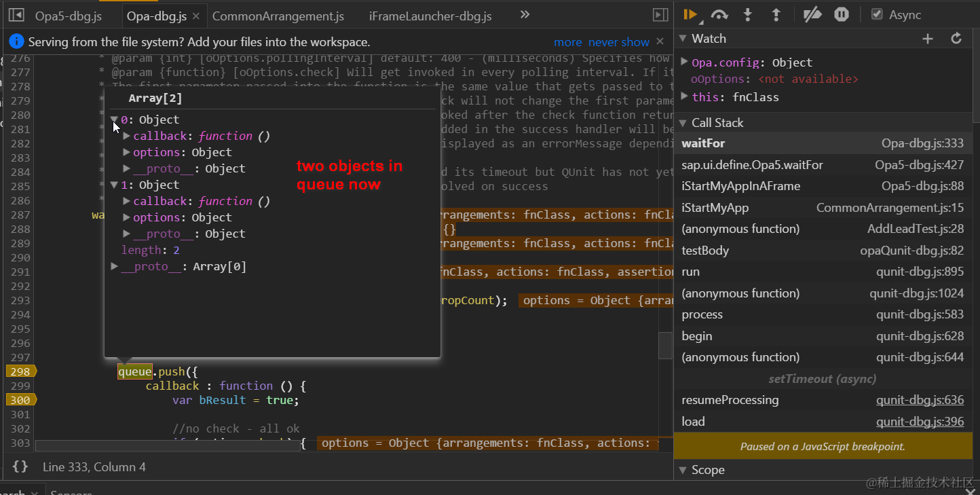The image size is (980, 495).
Task: Step out of current function
Action: tap(776, 14)
